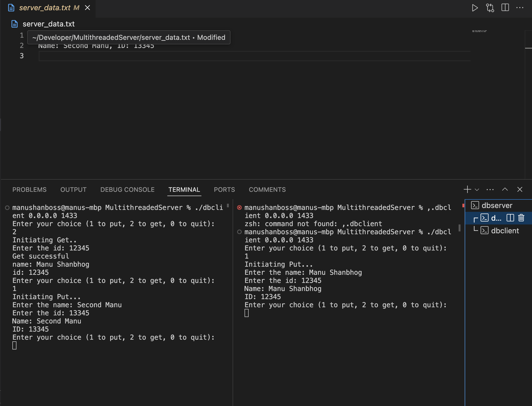This screenshot has width=532, height=406.
Task: Click the M modified badge on tab
Action: (x=76, y=8)
